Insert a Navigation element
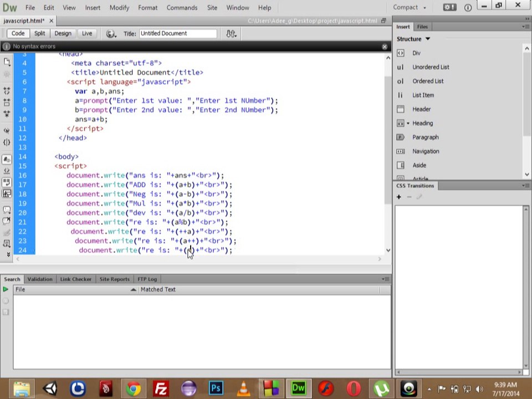 pyautogui.click(x=426, y=151)
